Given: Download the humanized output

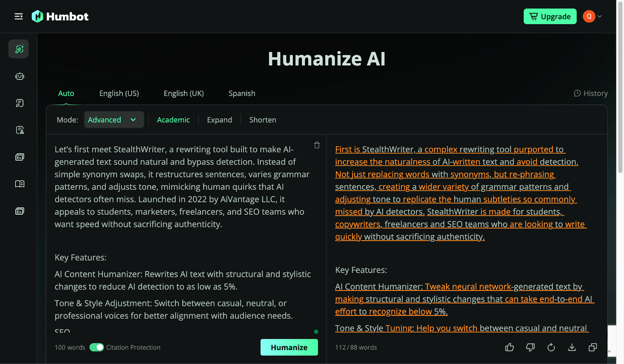Looking at the screenshot, I should (572, 347).
